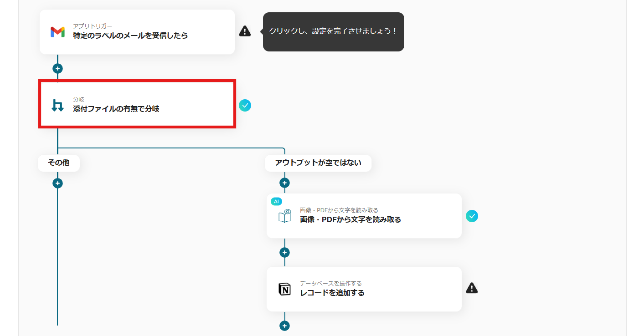Image resolution: width=644 pixels, height=336 pixels.
Task: Add step below the レコードを追加する card
Action: tap(284, 326)
